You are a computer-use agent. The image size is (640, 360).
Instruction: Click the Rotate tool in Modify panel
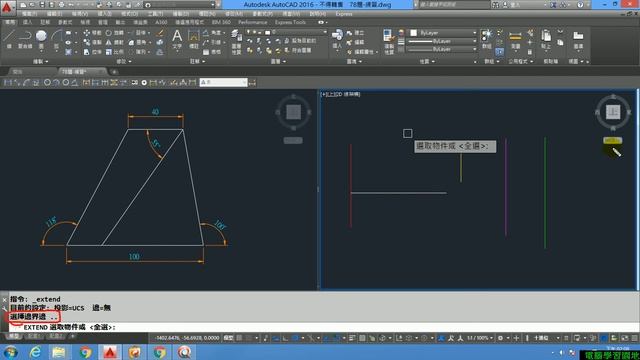(x=115, y=33)
